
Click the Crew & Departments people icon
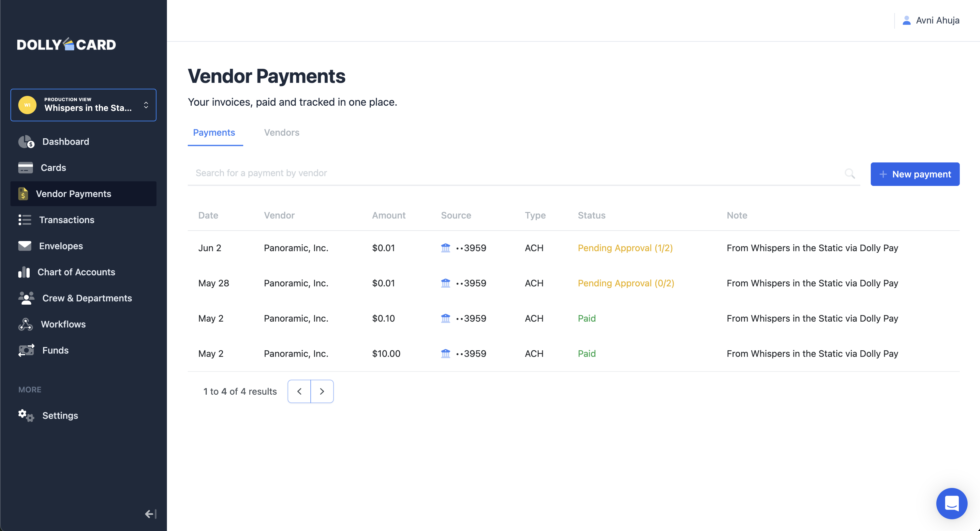26,298
